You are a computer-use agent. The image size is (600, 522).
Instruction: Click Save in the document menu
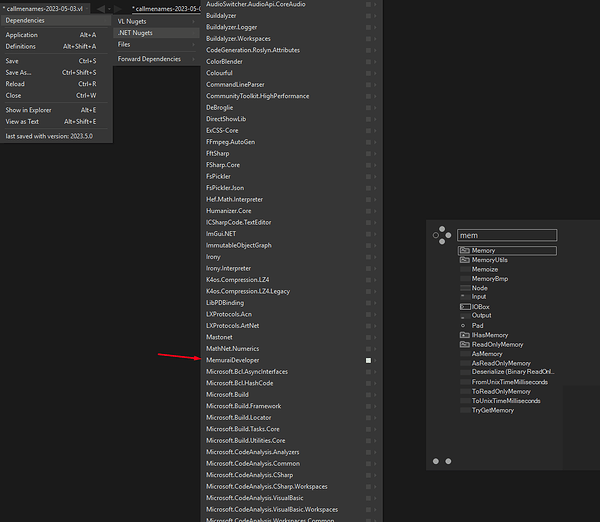pyautogui.click(x=56, y=61)
